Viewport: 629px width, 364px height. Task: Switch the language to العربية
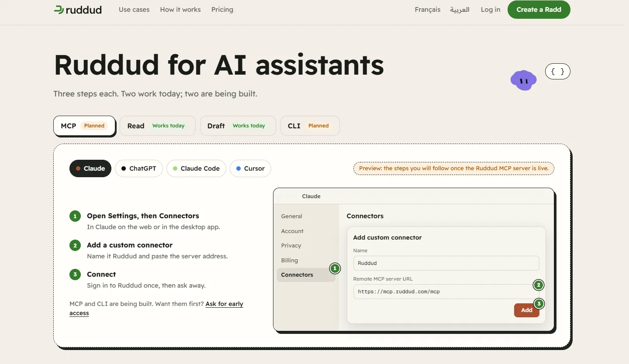click(x=460, y=10)
